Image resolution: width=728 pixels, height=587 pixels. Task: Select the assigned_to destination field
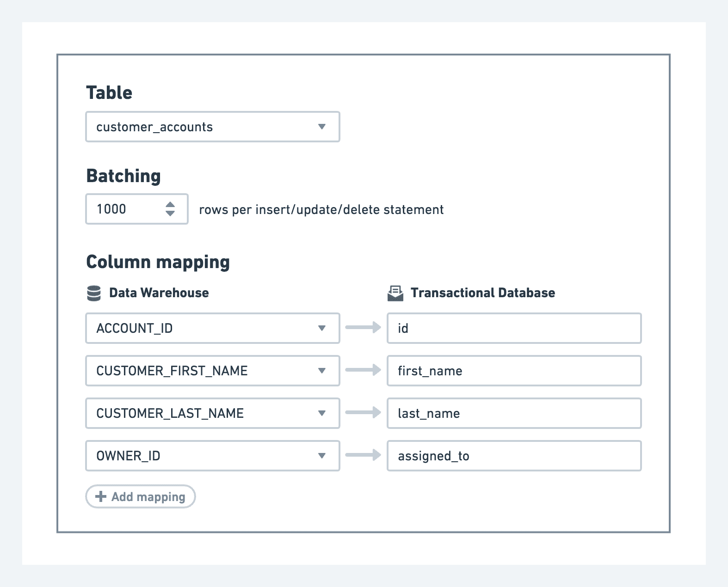[514, 456]
